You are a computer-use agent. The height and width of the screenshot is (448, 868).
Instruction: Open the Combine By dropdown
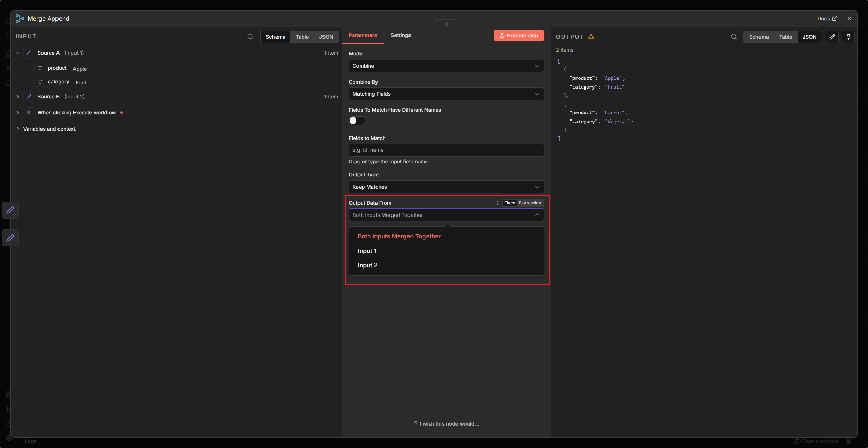click(x=446, y=94)
